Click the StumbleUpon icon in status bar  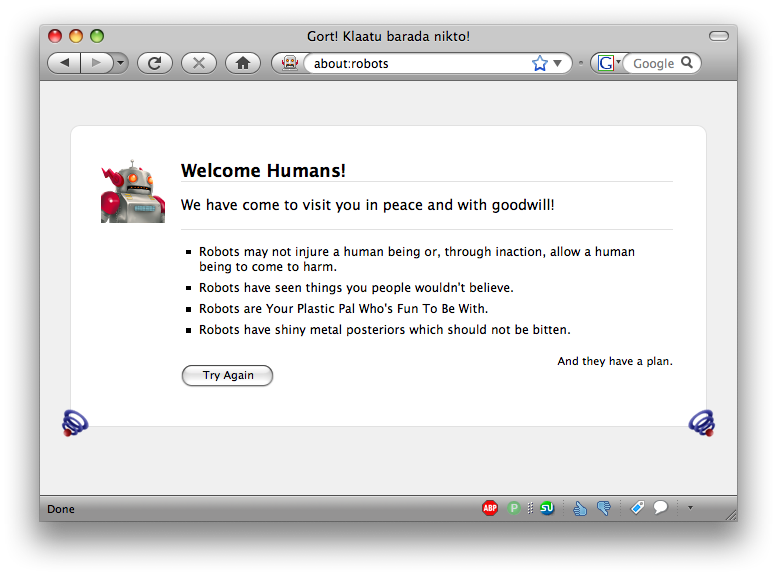point(547,508)
